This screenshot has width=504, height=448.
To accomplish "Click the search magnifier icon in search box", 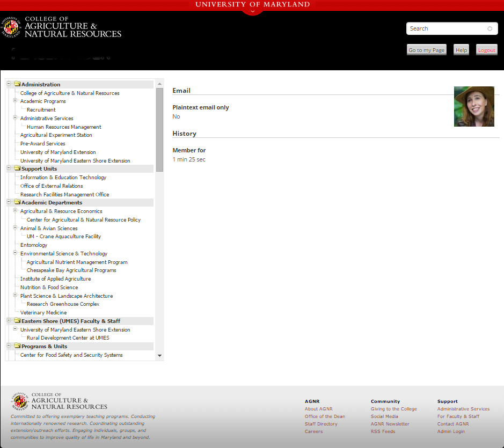I will [490, 28].
